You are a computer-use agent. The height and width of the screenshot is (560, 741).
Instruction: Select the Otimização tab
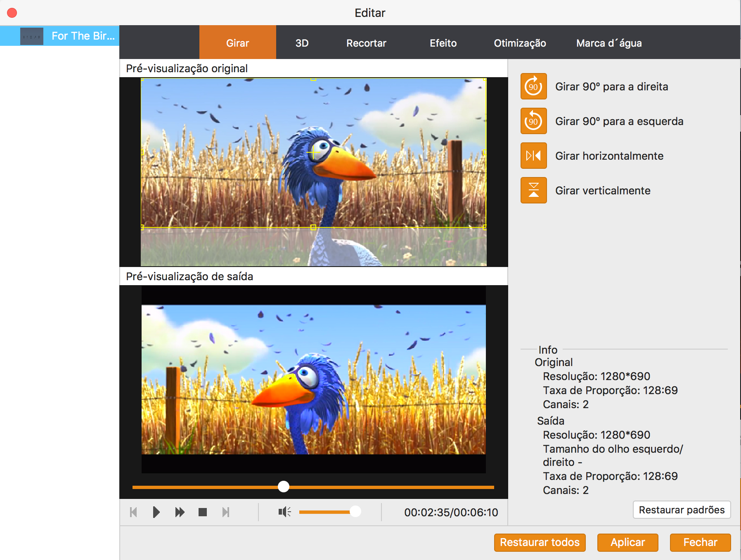click(520, 43)
